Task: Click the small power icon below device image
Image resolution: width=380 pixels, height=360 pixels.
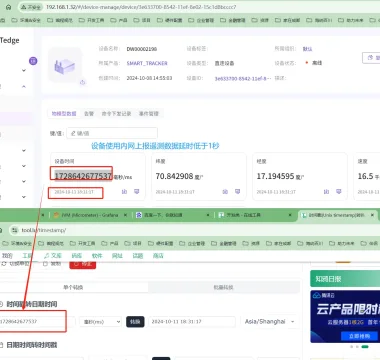Action: pos(82,82)
